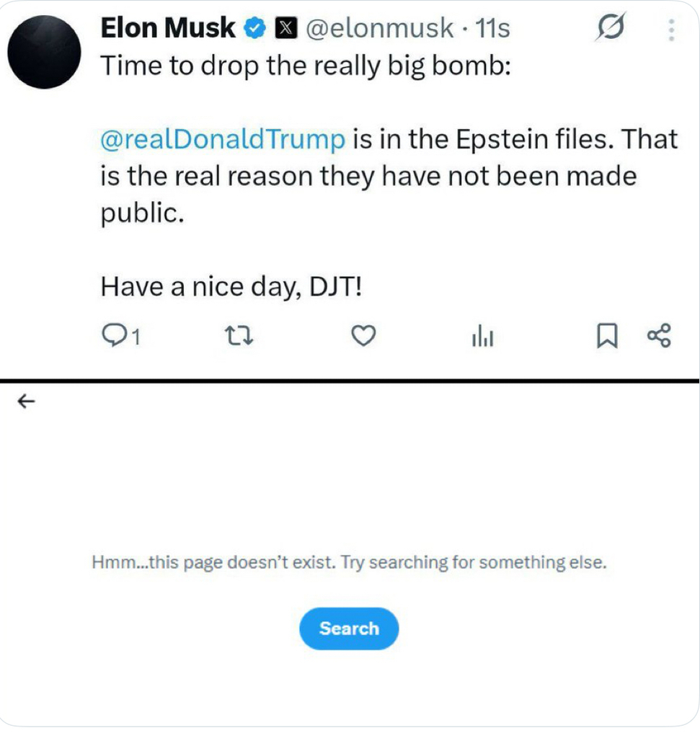Click the "Time to drop the really big bomb" line
The width and height of the screenshot is (700, 738).
click(x=306, y=66)
